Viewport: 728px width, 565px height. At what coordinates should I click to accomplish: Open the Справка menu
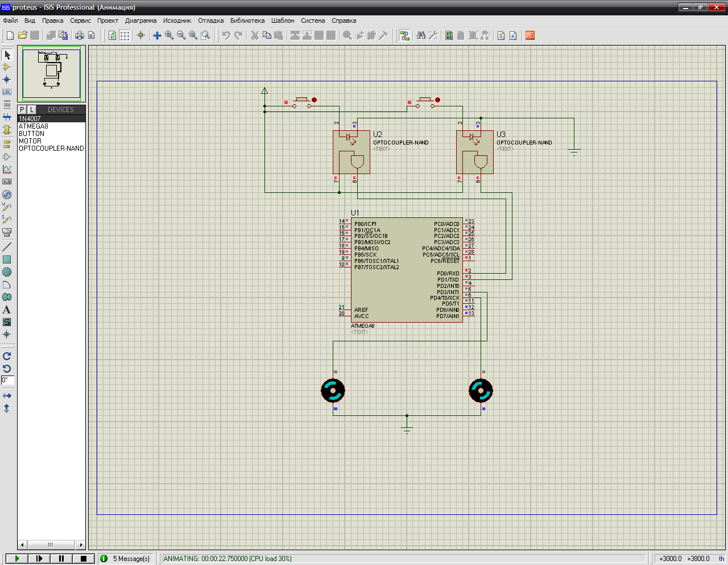coord(344,20)
